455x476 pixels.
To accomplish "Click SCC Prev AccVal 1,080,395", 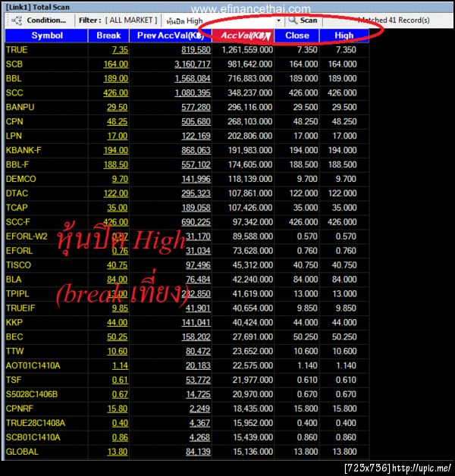I will click(193, 92).
